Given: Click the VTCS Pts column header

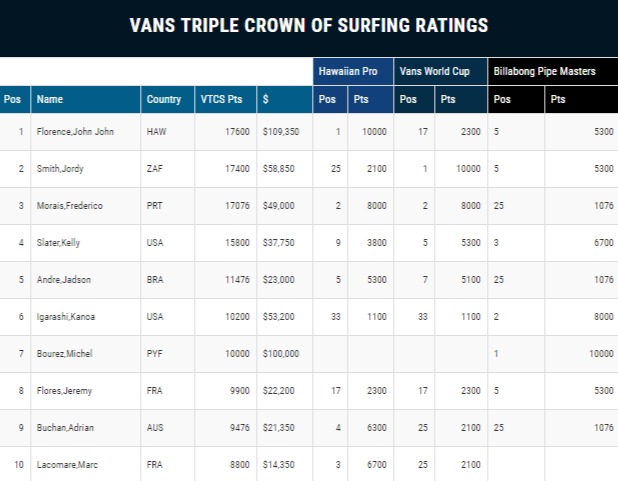Looking at the screenshot, I should 221,99.
